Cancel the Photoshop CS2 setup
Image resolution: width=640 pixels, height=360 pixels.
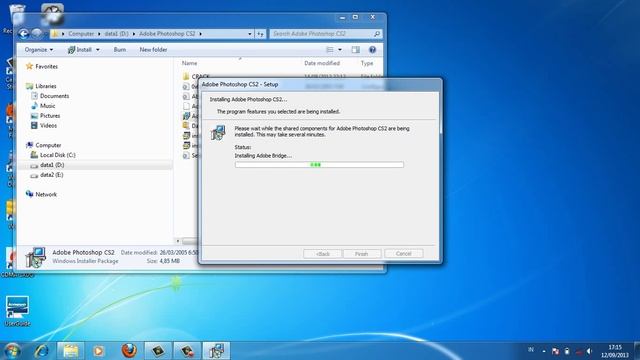pos(404,253)
